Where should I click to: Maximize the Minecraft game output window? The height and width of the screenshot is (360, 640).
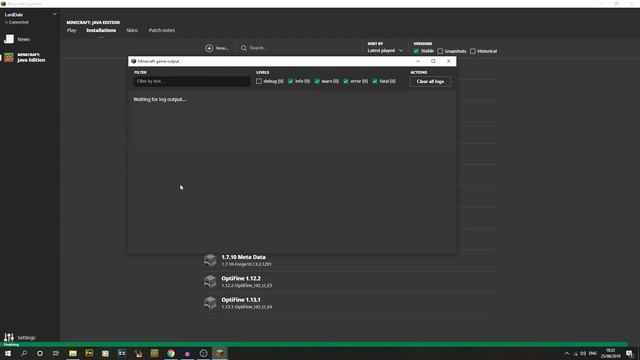433,61
